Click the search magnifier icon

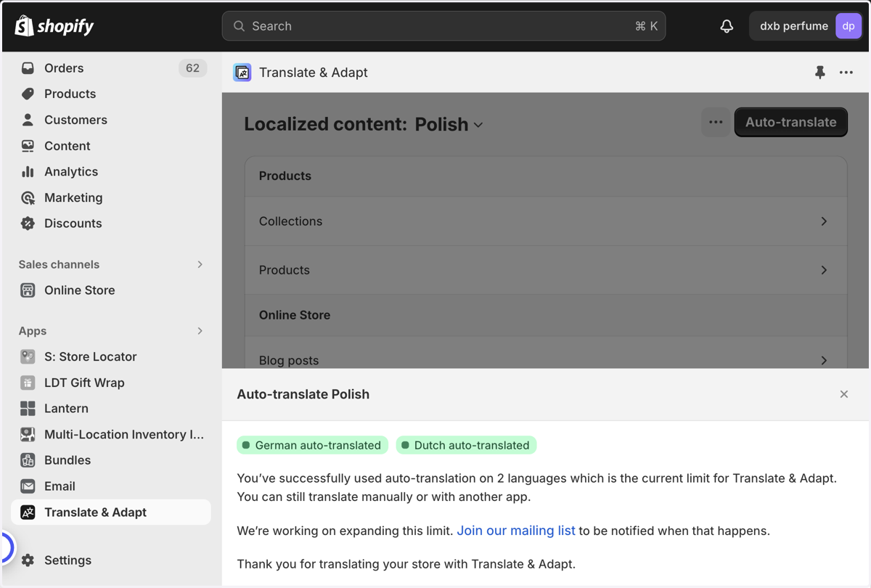click(239, 26)
